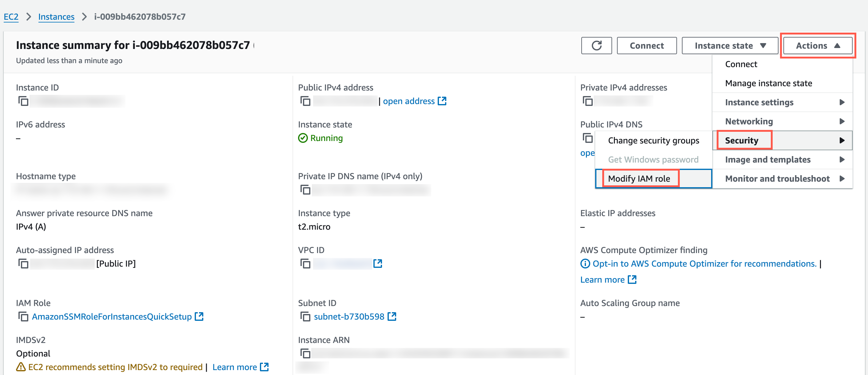
Task: Click 'EC2 recommends setting IMDSv2 to required' text
Action: point(115,367)
